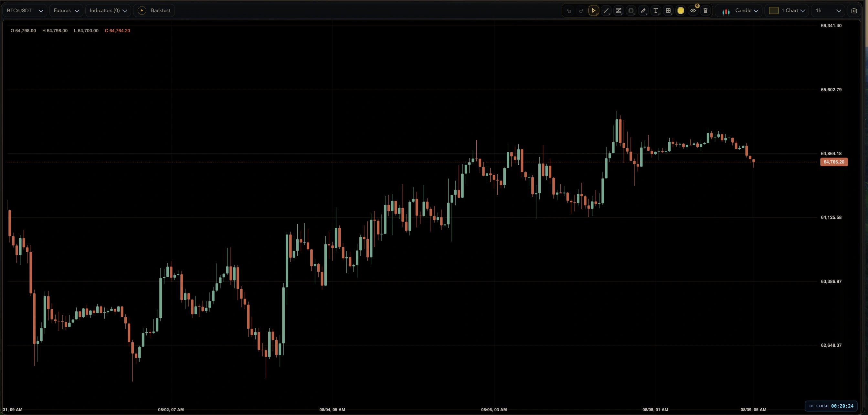Click the 66,341.40 price axis label

coord(831,26)
